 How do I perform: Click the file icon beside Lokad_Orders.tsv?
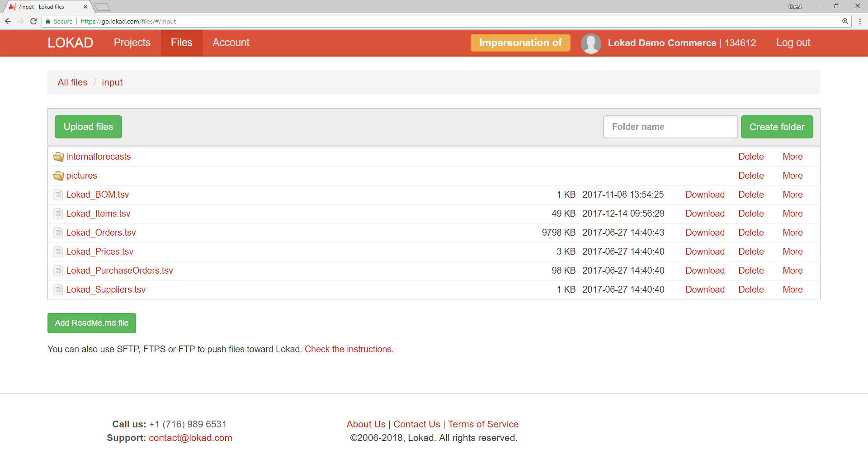pyautogui.click(x=58, y=232)
